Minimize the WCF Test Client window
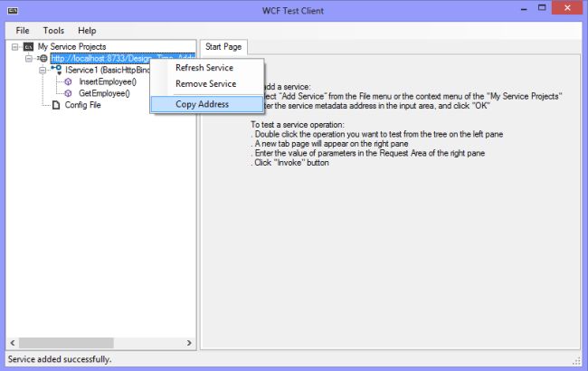This screenshot has height=371, width=588. tap(525, 9)
